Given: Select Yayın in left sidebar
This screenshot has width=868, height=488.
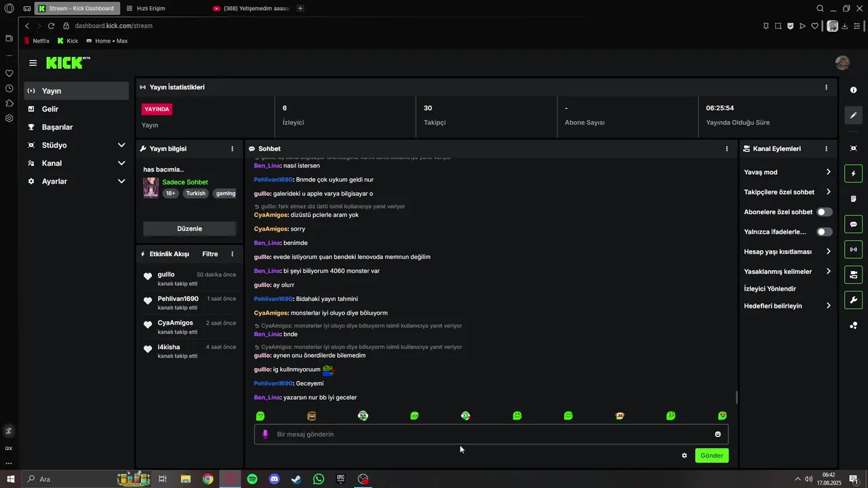Looking at the screenshot, I should point(76,91).
